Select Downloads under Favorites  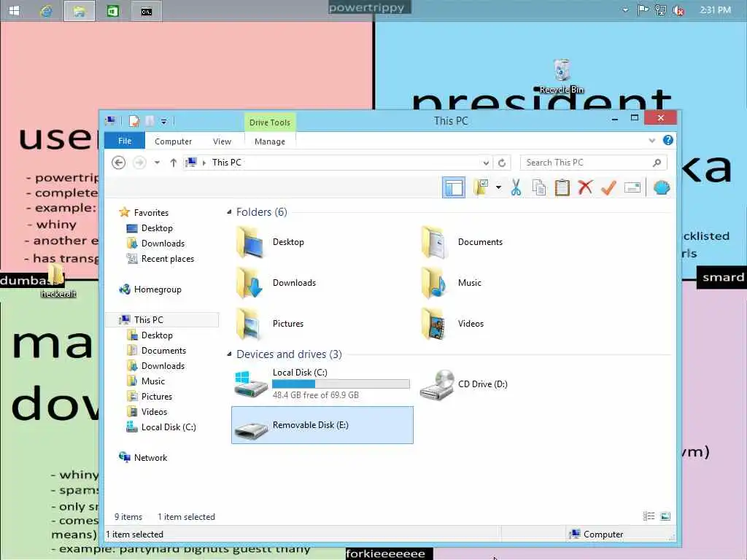(x=155, y=244)
